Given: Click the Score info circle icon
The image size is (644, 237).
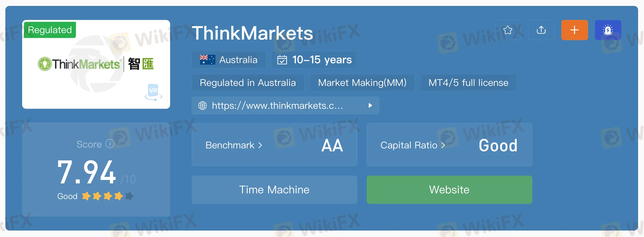Looking at the screenshot, I should [110, 144].
